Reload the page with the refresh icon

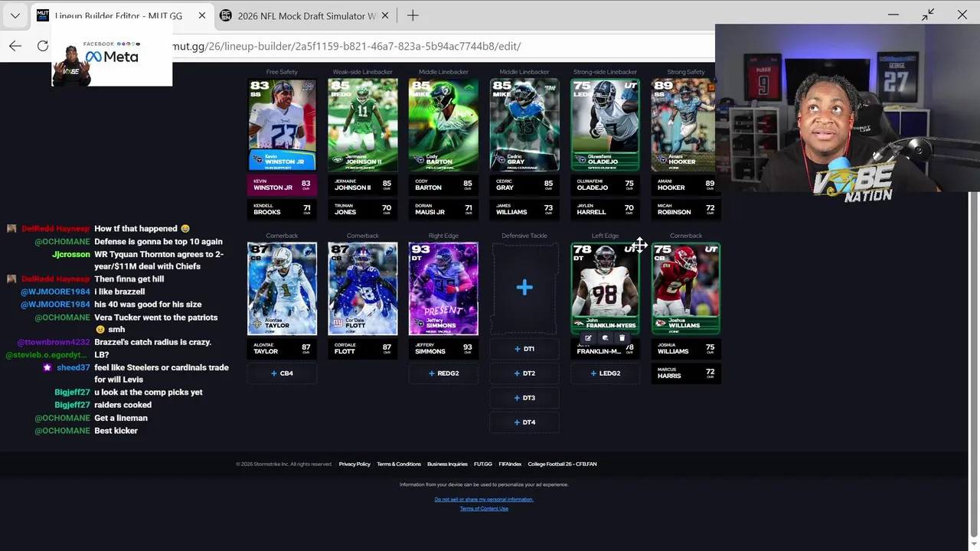click(x=43, y=46)
